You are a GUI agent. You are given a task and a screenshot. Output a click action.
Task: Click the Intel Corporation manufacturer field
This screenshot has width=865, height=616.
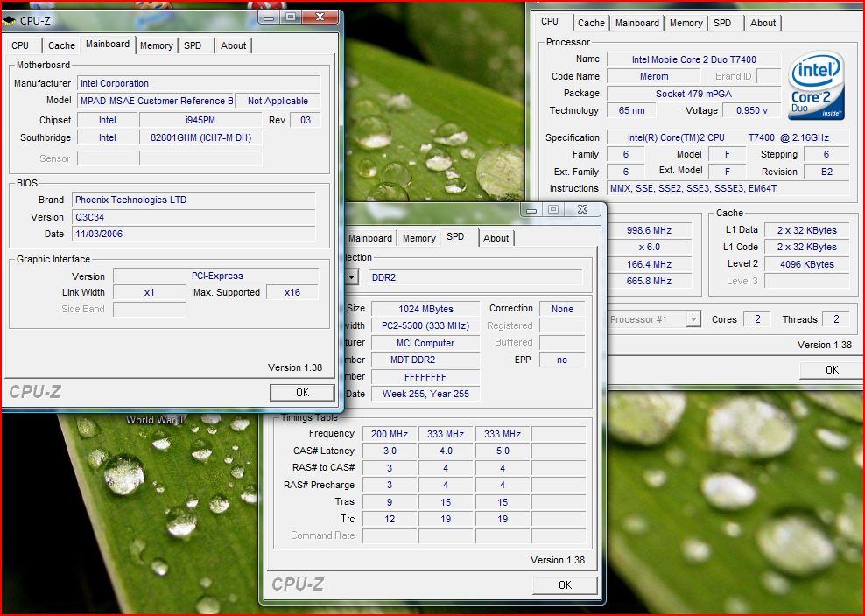199,83
